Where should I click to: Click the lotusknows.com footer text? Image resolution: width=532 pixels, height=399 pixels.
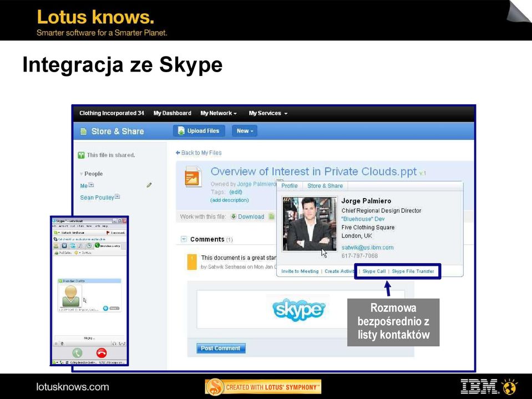(73, 387)
